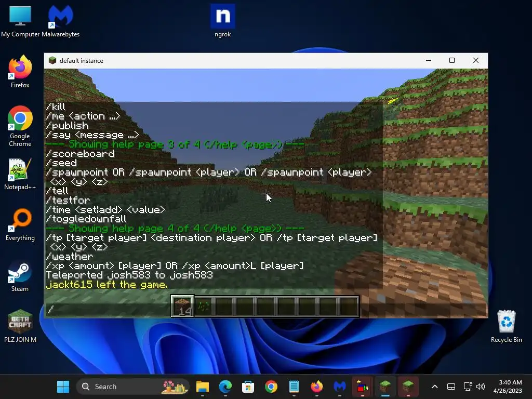Select the dirt block hotbar slot showing 14
532x399 pixels.
tap(182, 306)
